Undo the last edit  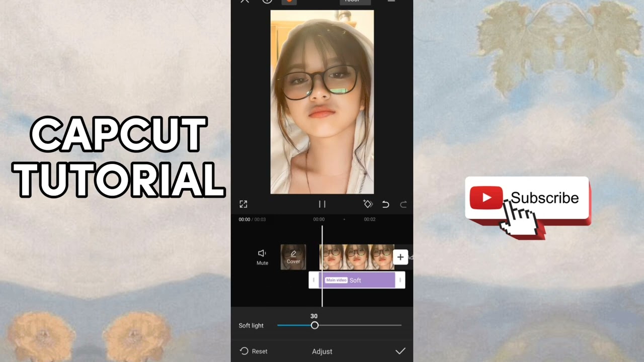pos(385,204)
